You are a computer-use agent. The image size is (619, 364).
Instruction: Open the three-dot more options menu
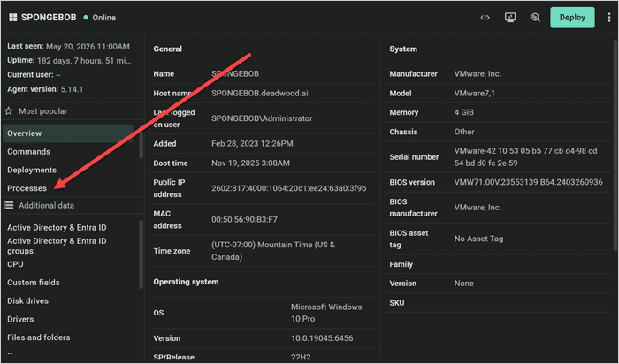click(x=609, y=18)
